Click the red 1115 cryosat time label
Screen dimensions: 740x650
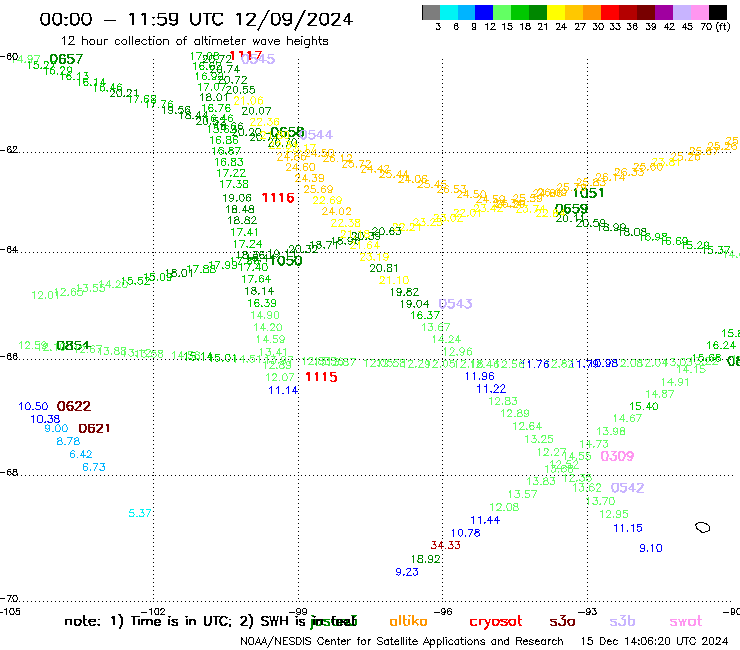coord(321,377)
